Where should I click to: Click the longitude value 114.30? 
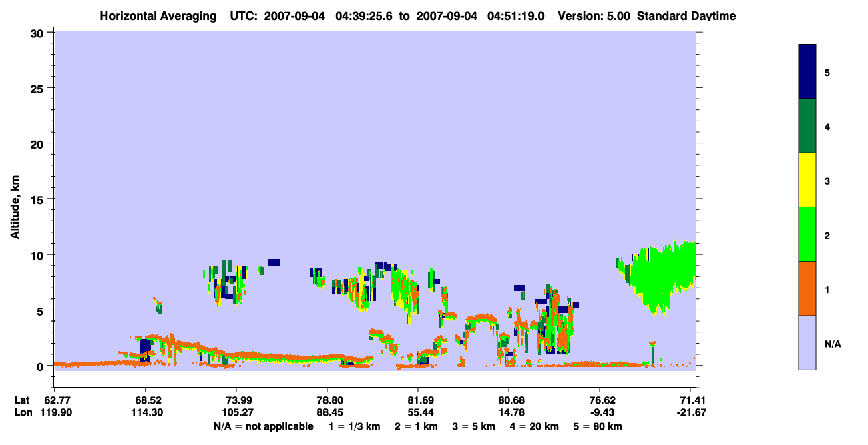(146, 412)
